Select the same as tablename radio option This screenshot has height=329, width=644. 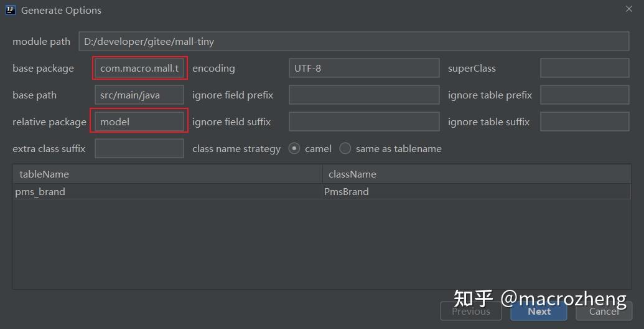coord(345,149)
